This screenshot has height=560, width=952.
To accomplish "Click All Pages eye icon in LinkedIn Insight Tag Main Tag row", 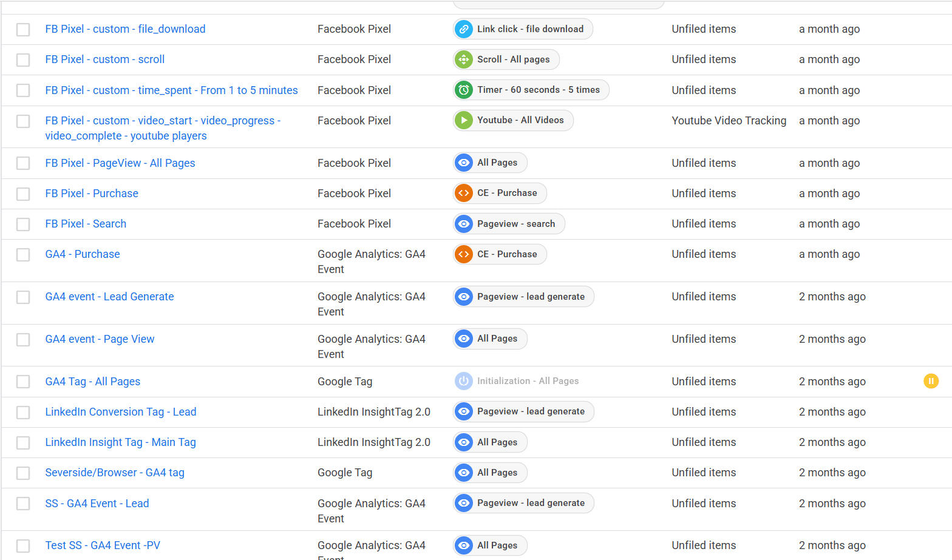I will pyautogui.click(x=464, y=442).
